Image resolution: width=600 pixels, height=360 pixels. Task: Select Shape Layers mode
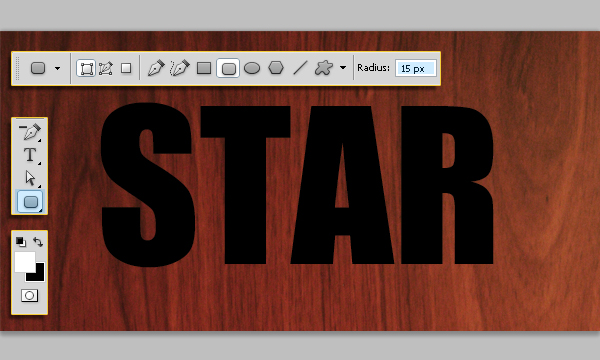86,68
